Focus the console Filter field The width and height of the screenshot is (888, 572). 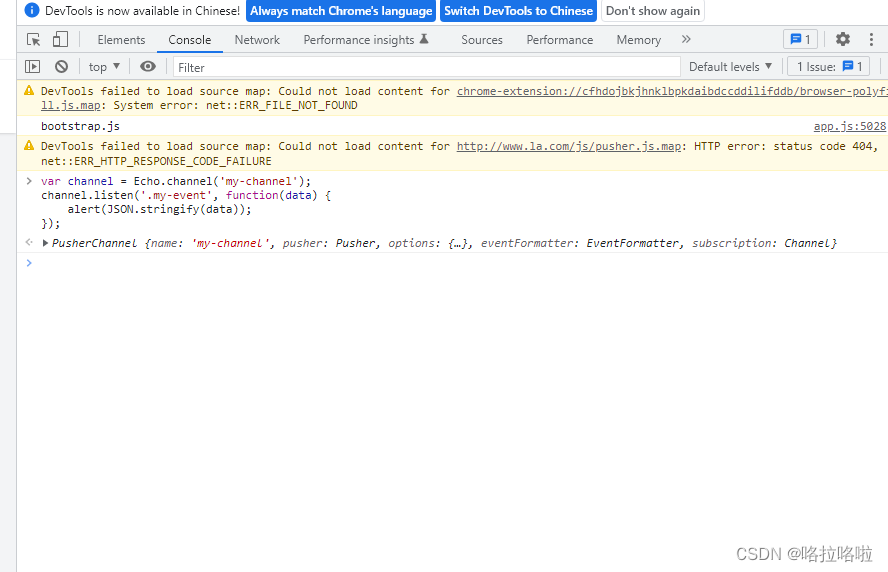(x=426, y=67)
